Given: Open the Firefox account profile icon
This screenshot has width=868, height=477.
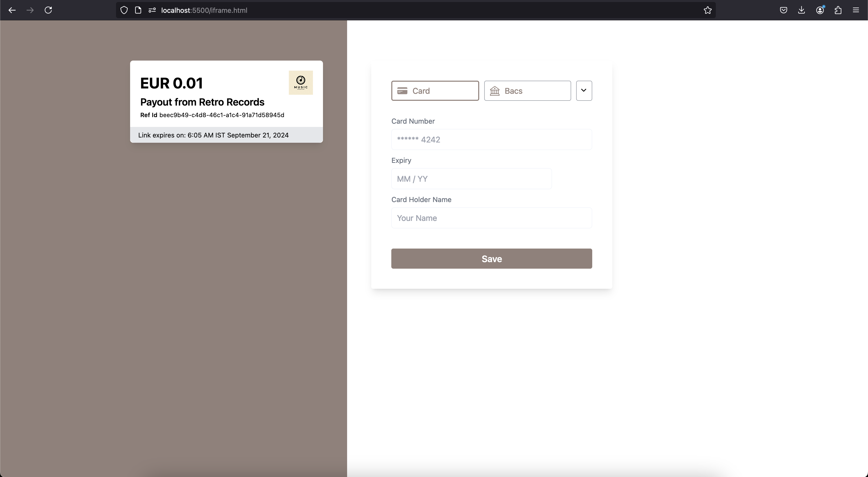Looking at the screenshot, I should pos(820,10).
